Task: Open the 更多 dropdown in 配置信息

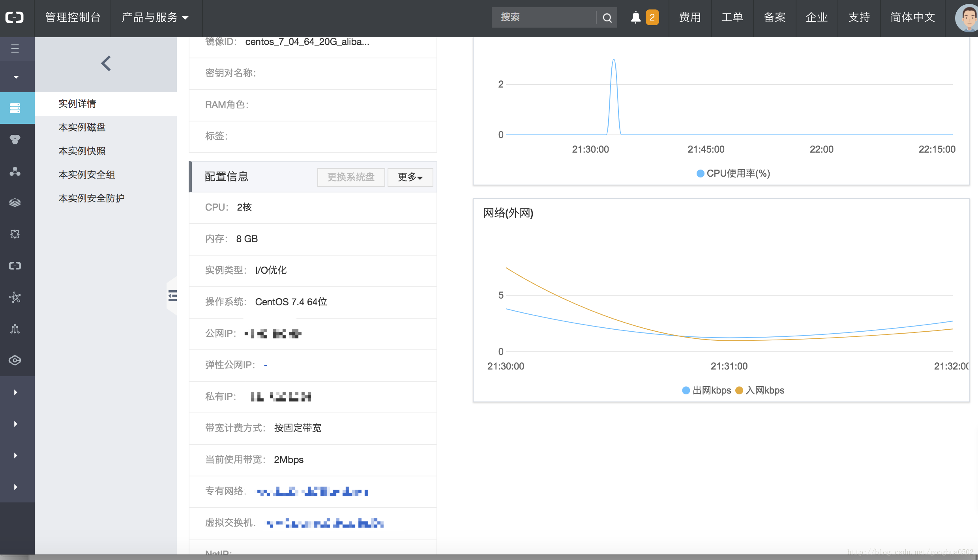Action: 410,177
